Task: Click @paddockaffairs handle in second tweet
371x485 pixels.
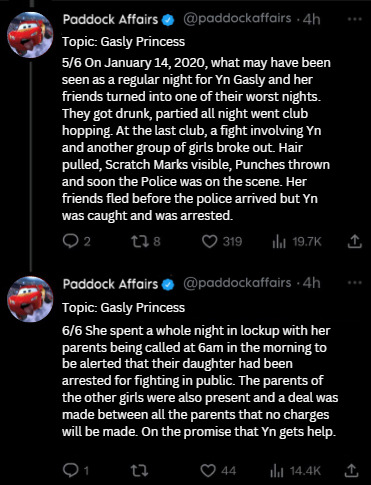Action: point(237,283)
